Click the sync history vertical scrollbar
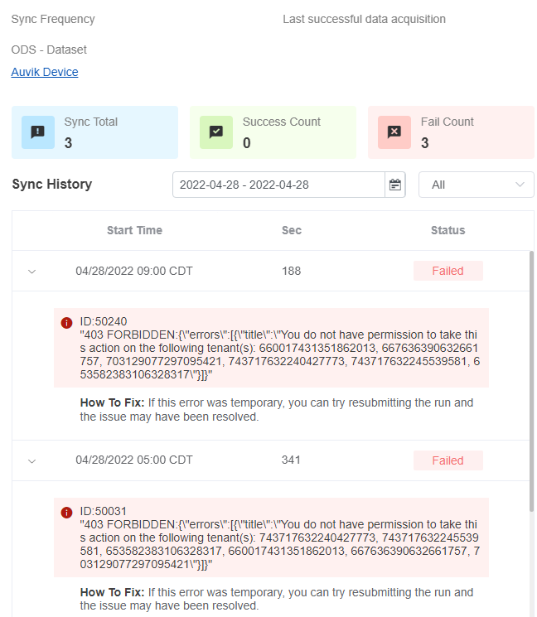 point(531,381)
